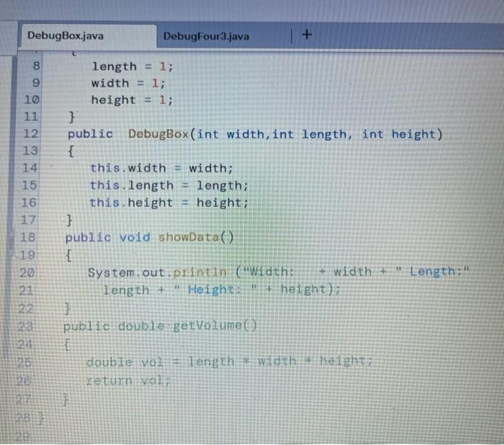This screenshot has width=504, height=445.
Task: Click line number 8 in the gutter
Action: click(36, 66)
